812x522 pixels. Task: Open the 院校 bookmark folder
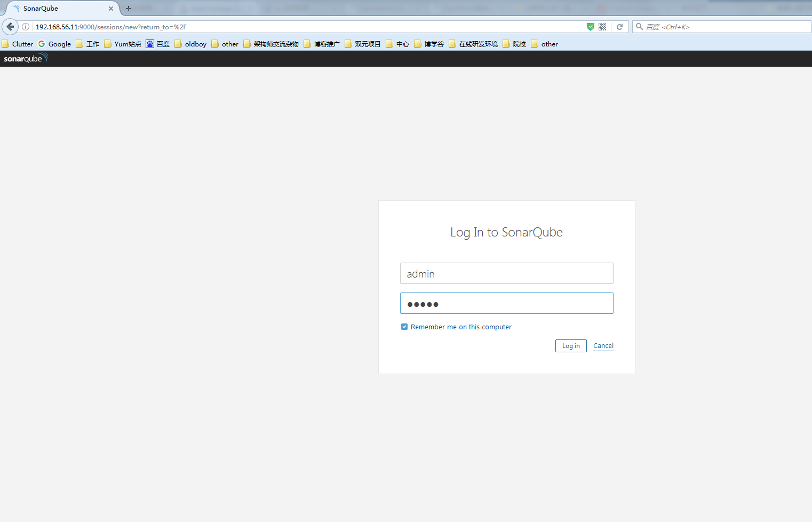pos(514,44)
